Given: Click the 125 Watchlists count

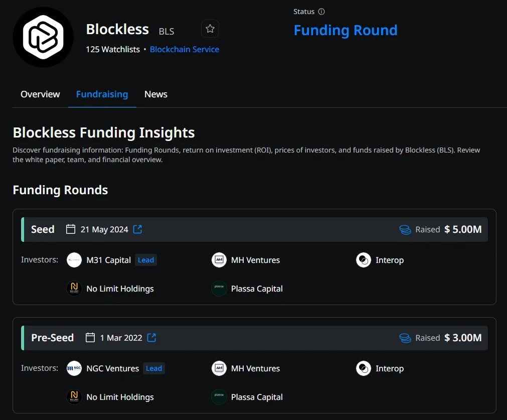Looking at the screenshot, I should [113, 49].
